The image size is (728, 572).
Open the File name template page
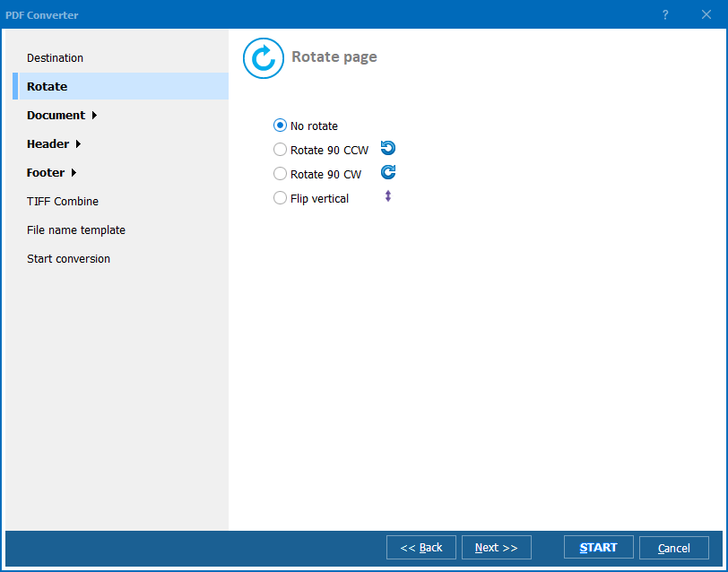pos(75,230)
